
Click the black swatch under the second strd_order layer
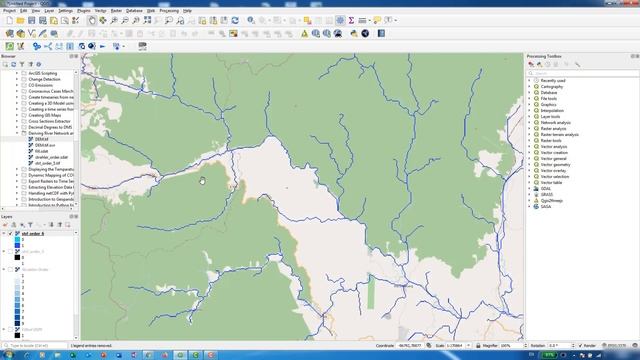point(17,258)
